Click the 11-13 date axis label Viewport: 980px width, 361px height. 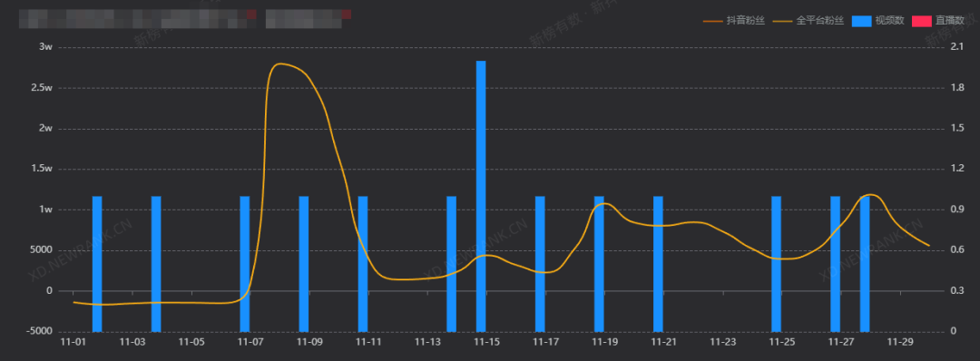427,342
